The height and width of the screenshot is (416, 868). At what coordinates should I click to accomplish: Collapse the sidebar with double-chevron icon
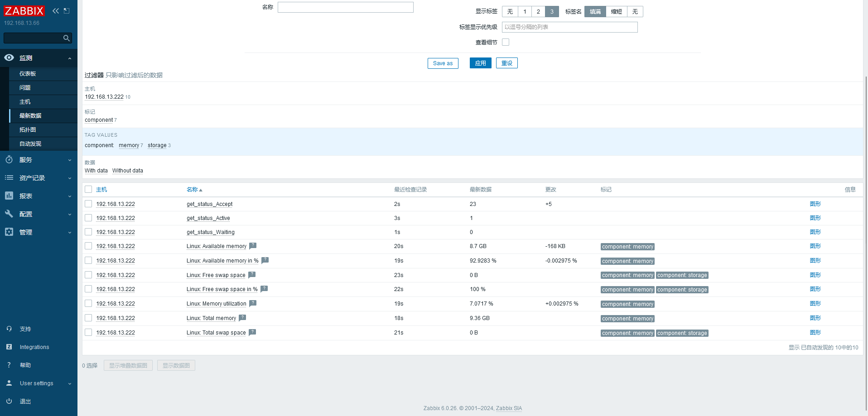pyautogui.click(x=56, y=11)
